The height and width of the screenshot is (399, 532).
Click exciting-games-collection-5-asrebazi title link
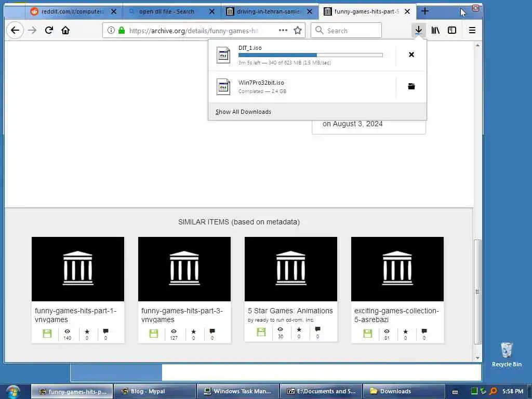396,315
